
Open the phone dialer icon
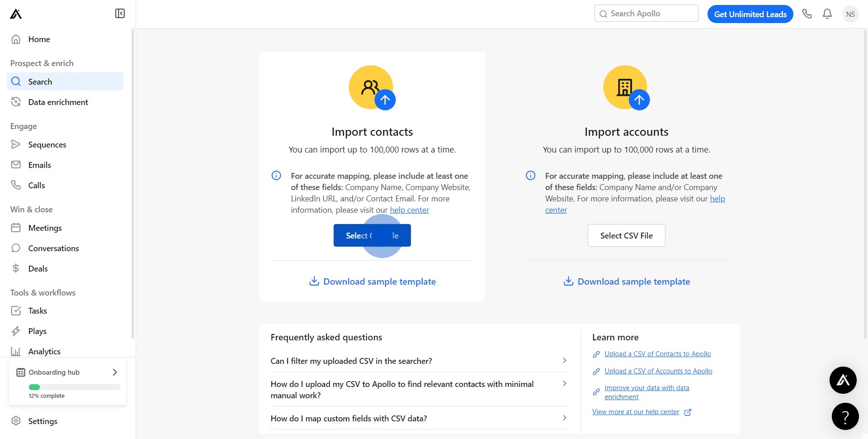[x=807, y=14]
